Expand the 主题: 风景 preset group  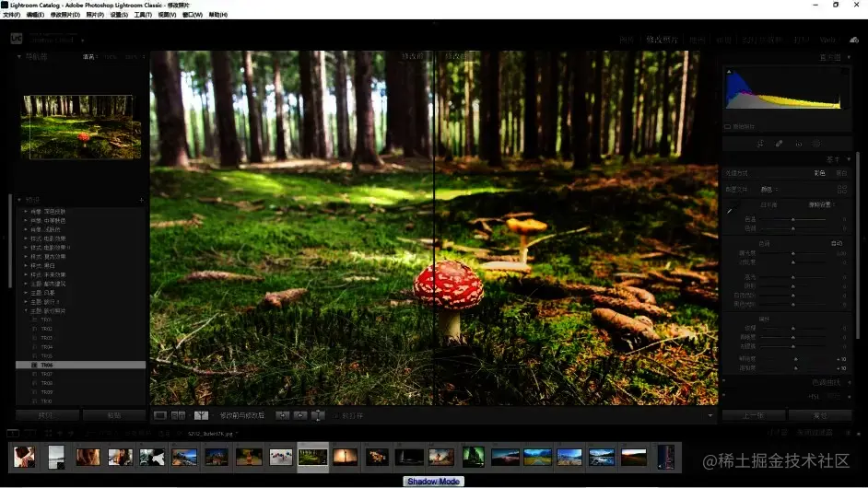click(26, 293)
